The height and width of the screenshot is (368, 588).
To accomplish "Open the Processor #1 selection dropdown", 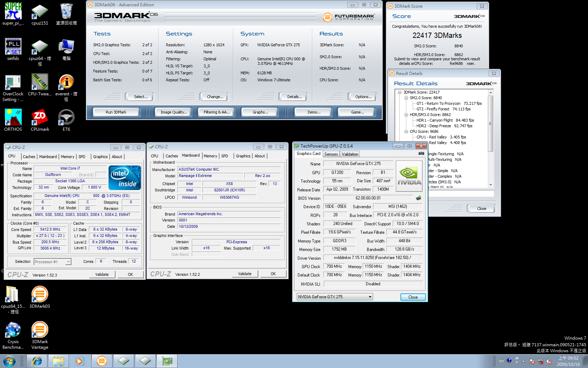I will [68, 262].
